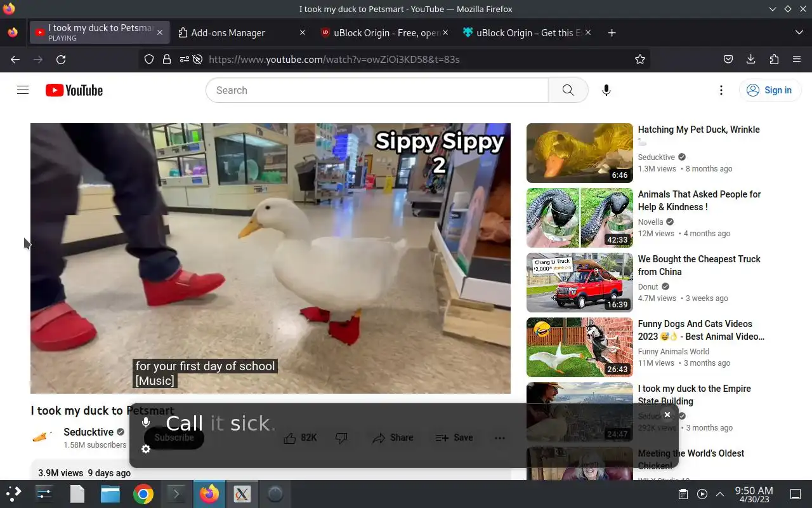This screenshot has width=812, height=508.
Task: Dislike the video with thumbs down
Action: coord(341,438)
